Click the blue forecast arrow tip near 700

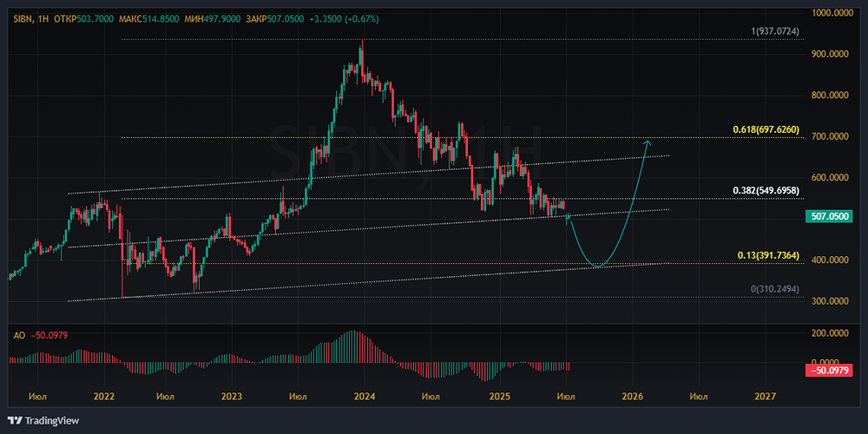(648, 141)
